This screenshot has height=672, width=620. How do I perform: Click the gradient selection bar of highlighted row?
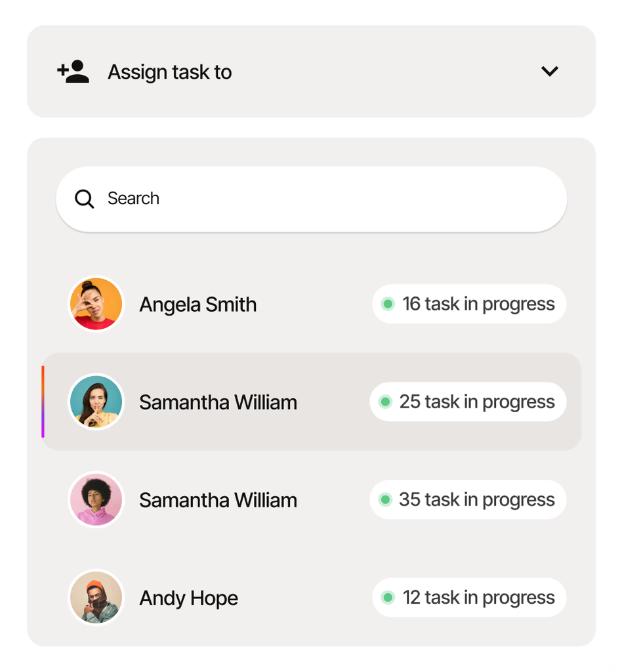[x=43, y=402]
